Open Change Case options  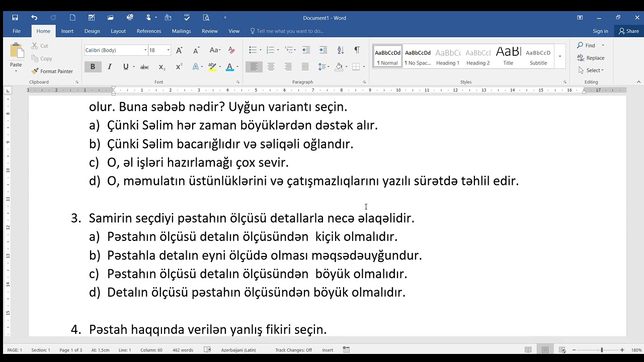tap(215, 50)
